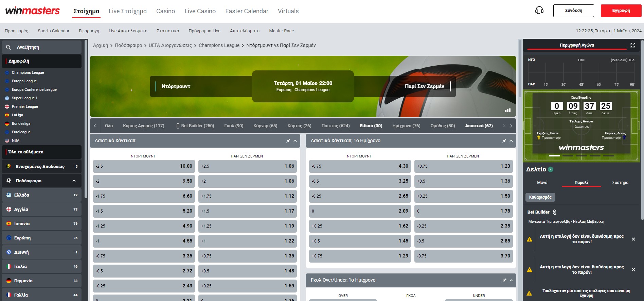Click the search magnifier icon in sidebar

coord(8,47)
